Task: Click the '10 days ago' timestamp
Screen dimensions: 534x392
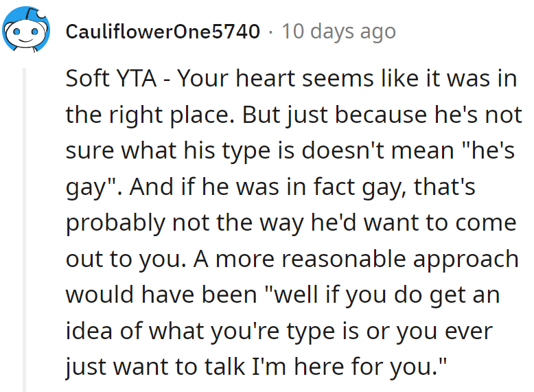Action: (x=338, y=32)
